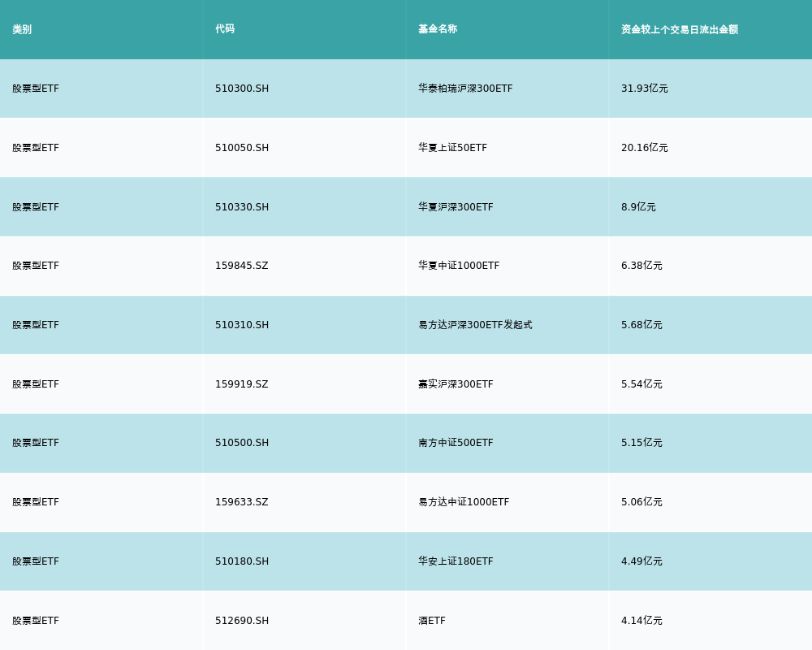
Task: Click fund name 酒ETF
Action: coord(432,621)
